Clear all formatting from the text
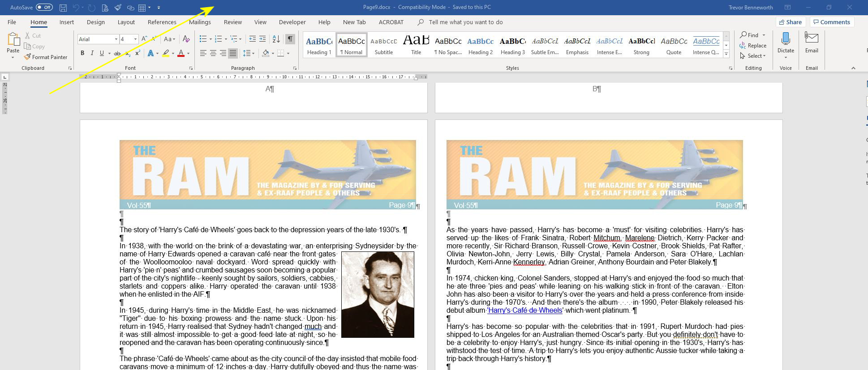Viewport: 868px width, 370px height. [186, 39]
